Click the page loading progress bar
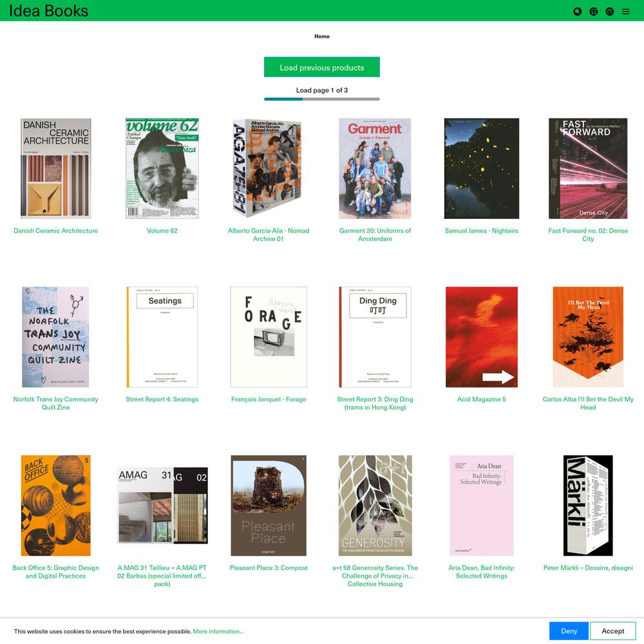This screenshot has height=644, width=644. [321, 99]
